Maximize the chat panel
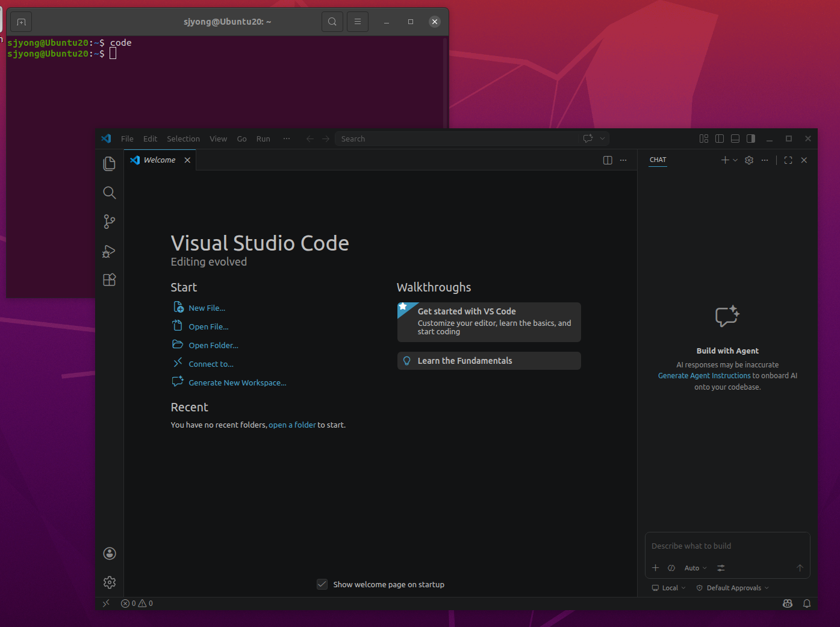840x627 pixels. click(788, 160)
